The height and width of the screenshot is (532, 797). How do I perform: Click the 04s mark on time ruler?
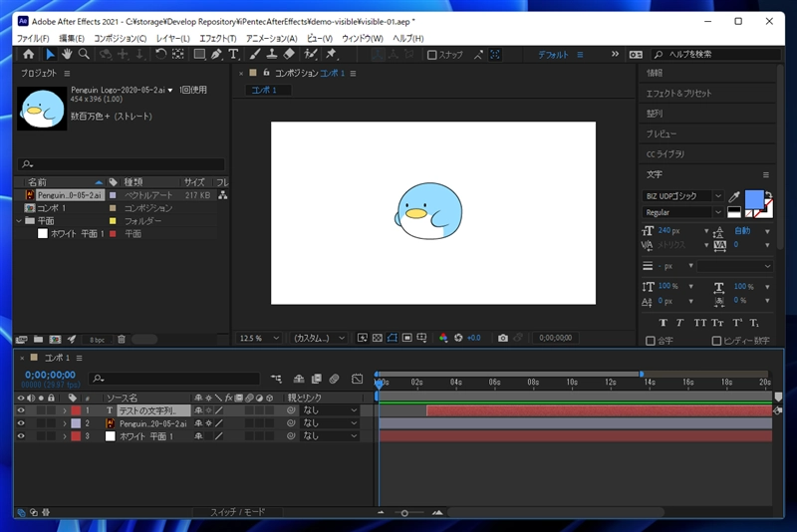click(455, 383)
